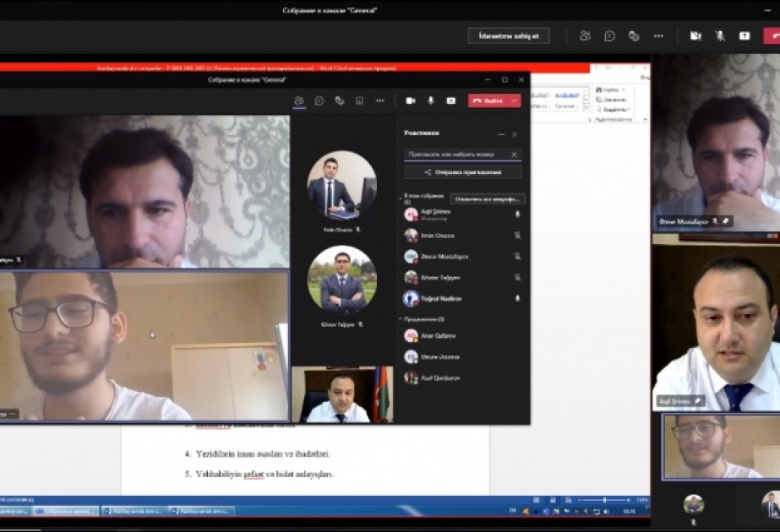Click microphone icon next to Toğrul Nadirov

coord(517,299)
